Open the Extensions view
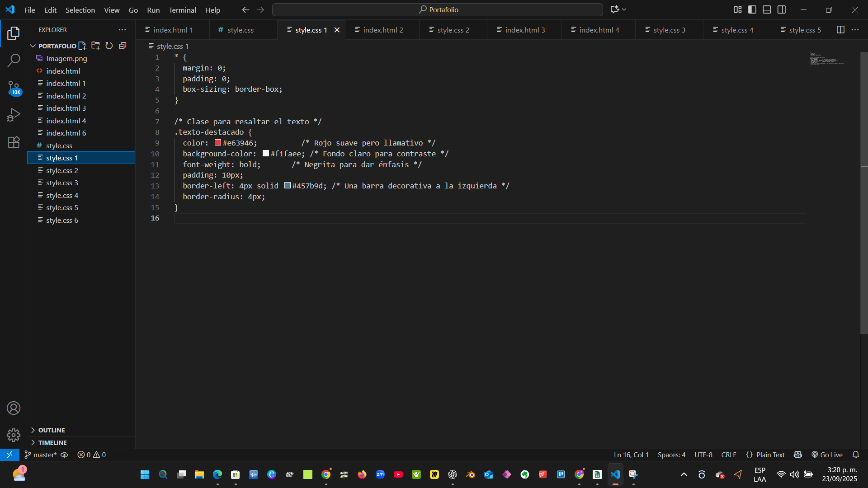The image size is (868, 488). 14,142
